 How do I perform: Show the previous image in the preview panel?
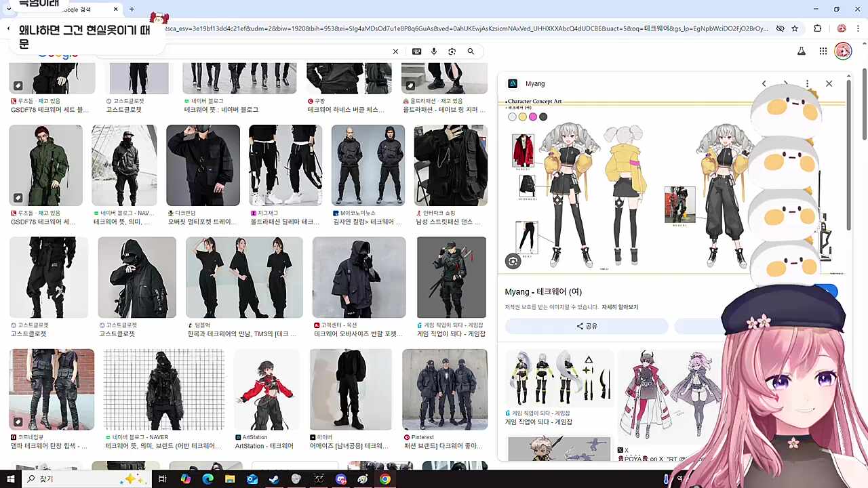coord(764,83)
